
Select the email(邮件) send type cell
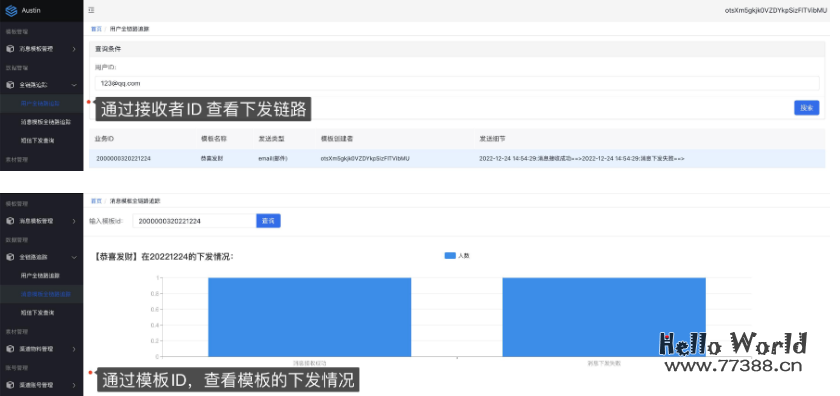[273, 159]
